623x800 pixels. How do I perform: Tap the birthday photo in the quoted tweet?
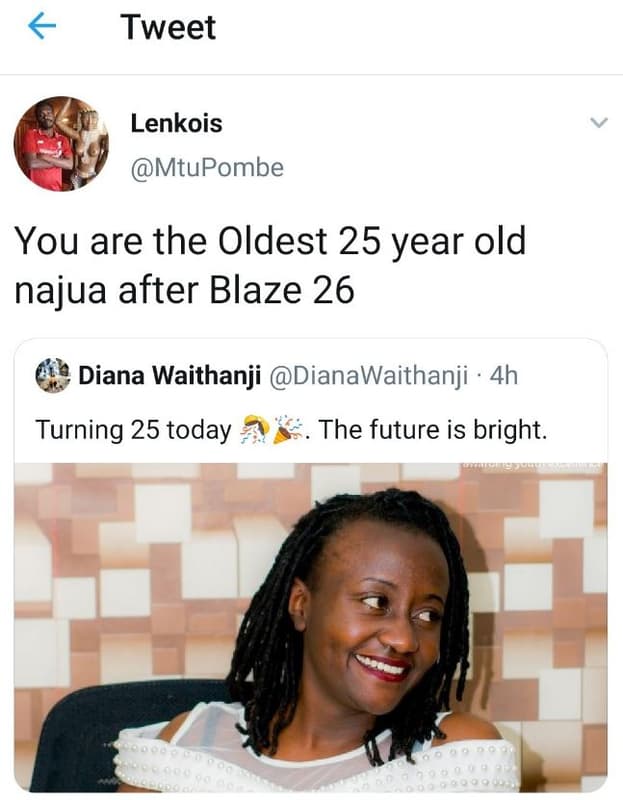pyautogui.click(x=311, y=630)
